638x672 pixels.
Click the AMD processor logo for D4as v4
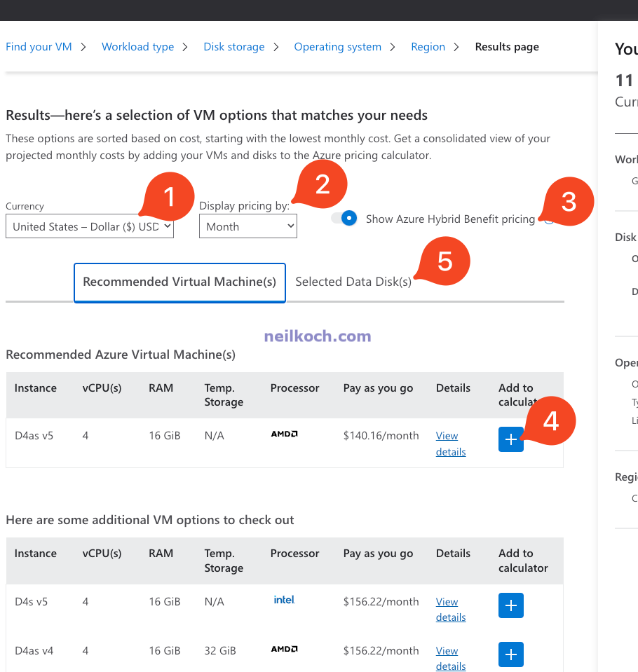click(x=284, y=649)
